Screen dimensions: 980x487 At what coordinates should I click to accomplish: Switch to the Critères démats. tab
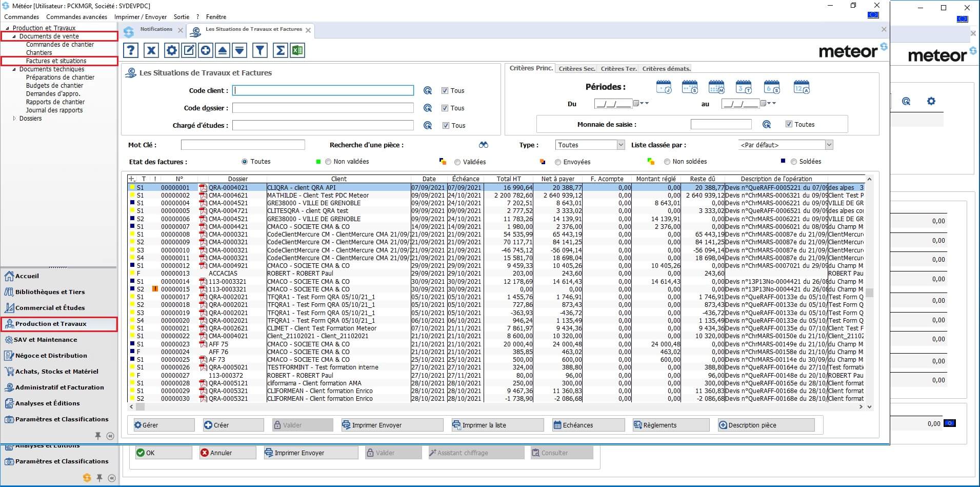[666, 69]
